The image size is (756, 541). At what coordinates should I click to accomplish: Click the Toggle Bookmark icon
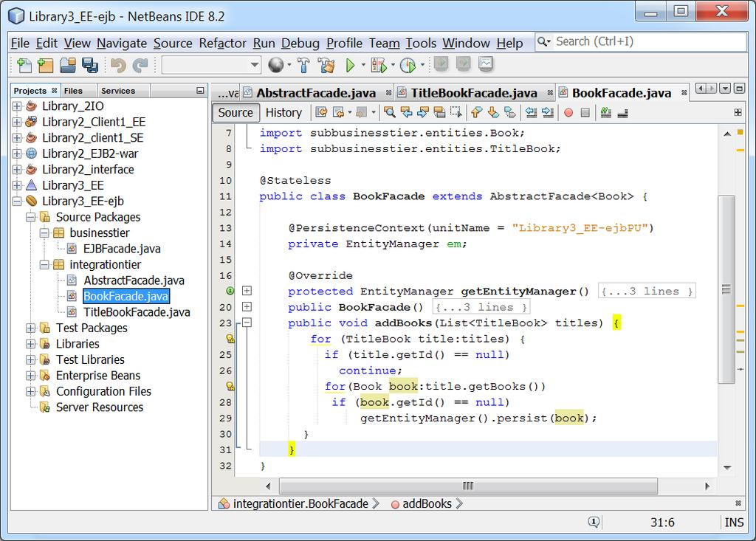click(509, 112)
